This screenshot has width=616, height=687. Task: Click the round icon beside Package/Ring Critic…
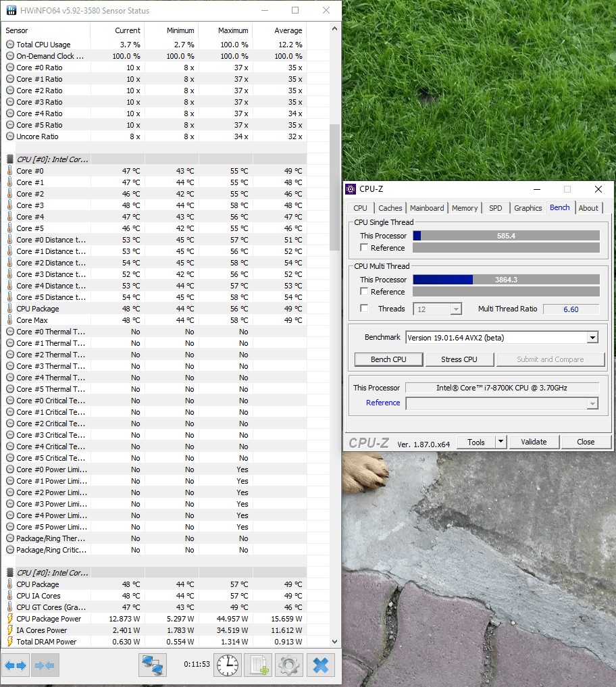10,549
